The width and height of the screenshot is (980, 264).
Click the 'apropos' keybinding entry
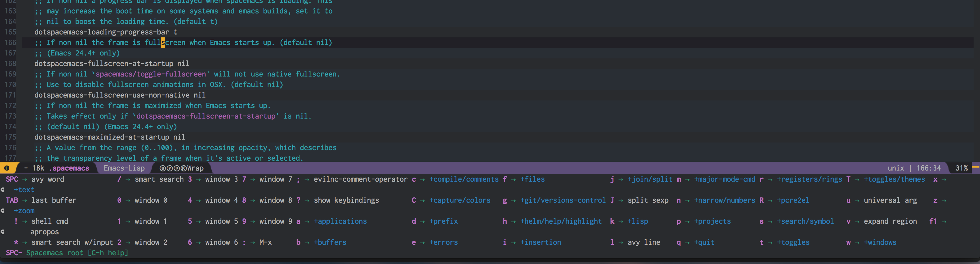(x=45, y=232)
